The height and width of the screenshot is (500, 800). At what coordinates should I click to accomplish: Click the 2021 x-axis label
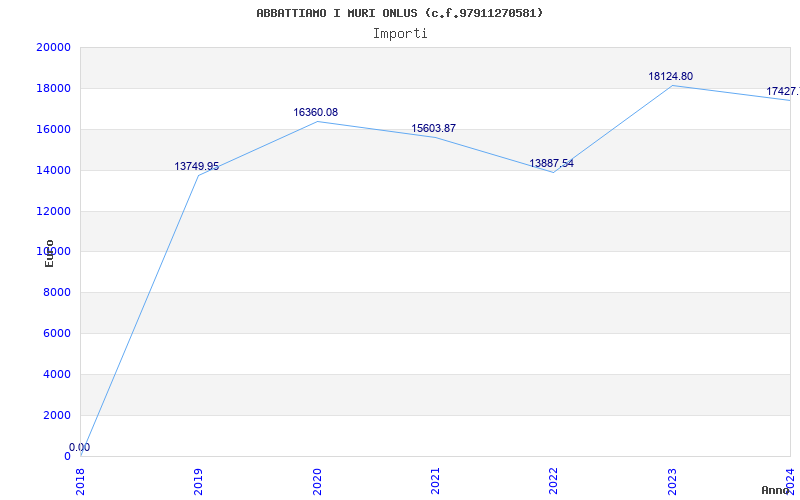coord(435,482)
